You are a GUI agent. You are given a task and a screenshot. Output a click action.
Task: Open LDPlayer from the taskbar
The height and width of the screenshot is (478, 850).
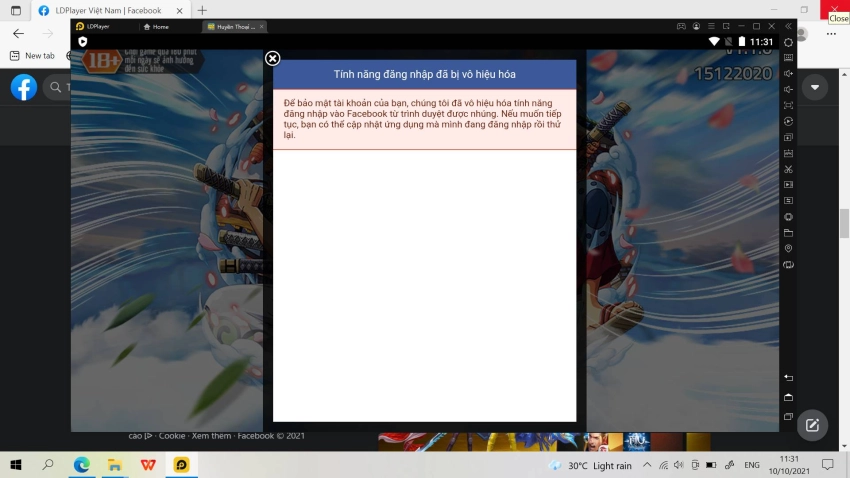pos(181,464)
